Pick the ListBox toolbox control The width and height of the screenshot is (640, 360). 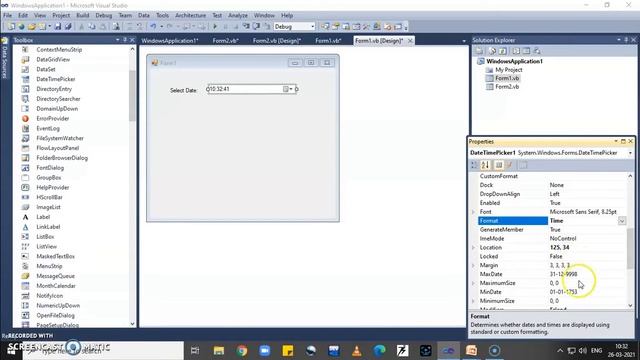pos(45,236)
